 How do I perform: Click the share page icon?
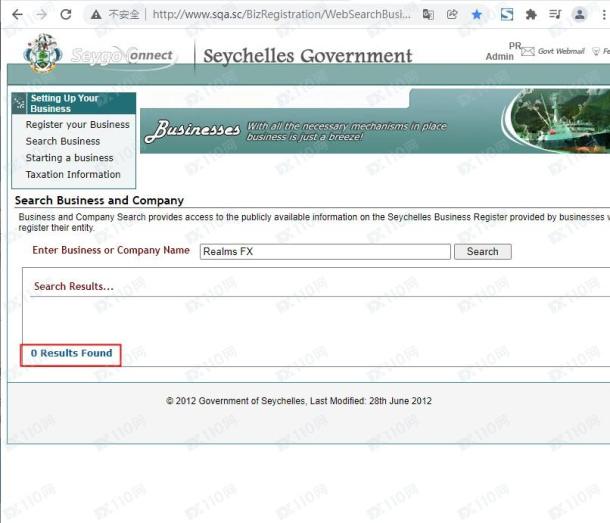[452, 15]
